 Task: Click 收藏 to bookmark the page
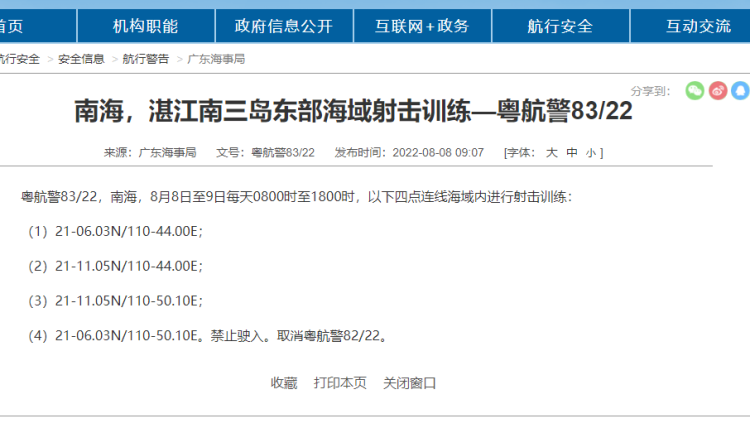point(284,383)
